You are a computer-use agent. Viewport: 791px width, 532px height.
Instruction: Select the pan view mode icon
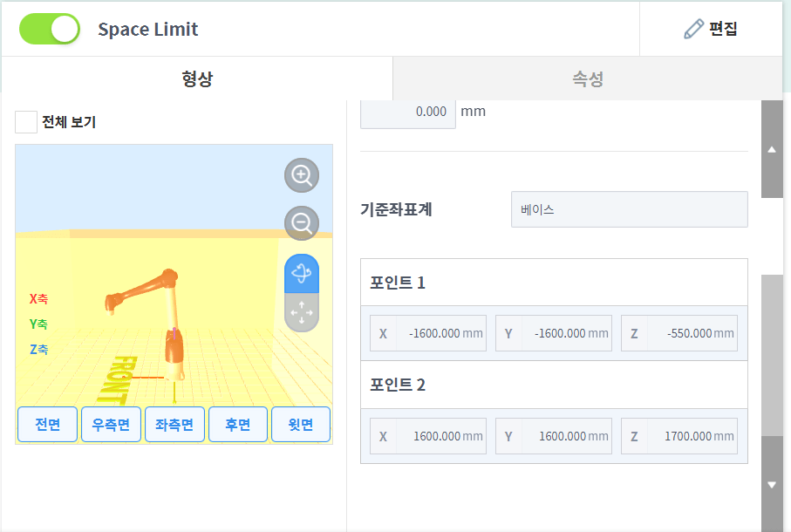click(x=302, y=312)
